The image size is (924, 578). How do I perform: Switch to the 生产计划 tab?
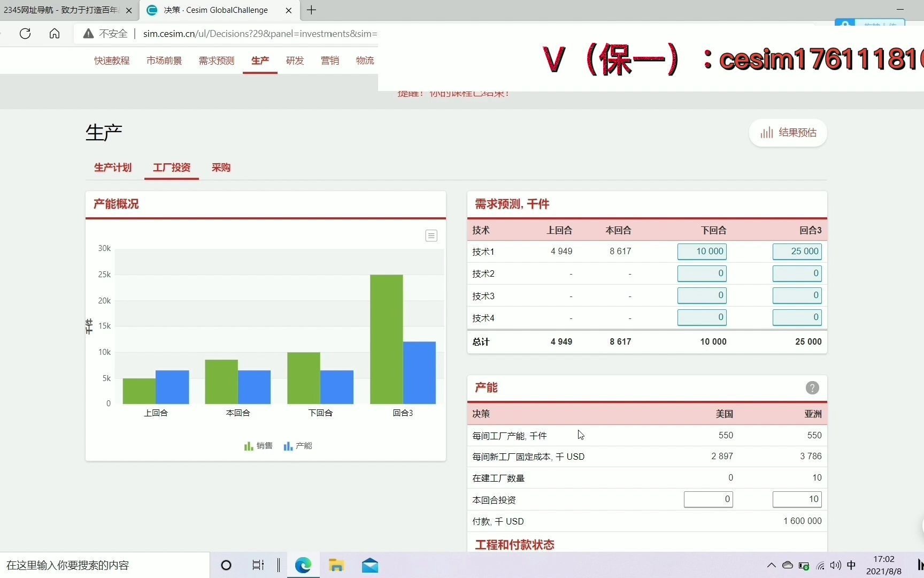pos(113,168)
